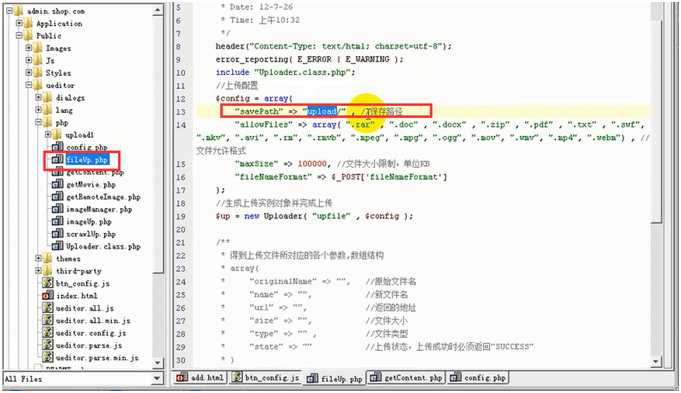Click the index.html file icon
The image size is (681, 393).
(48, 295)
